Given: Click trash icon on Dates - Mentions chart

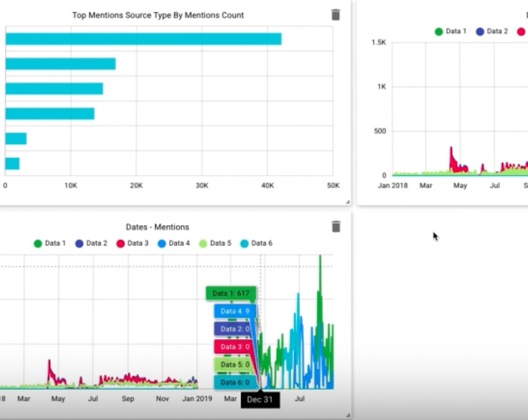Looking at the screenshot, I should pos(335,227).
